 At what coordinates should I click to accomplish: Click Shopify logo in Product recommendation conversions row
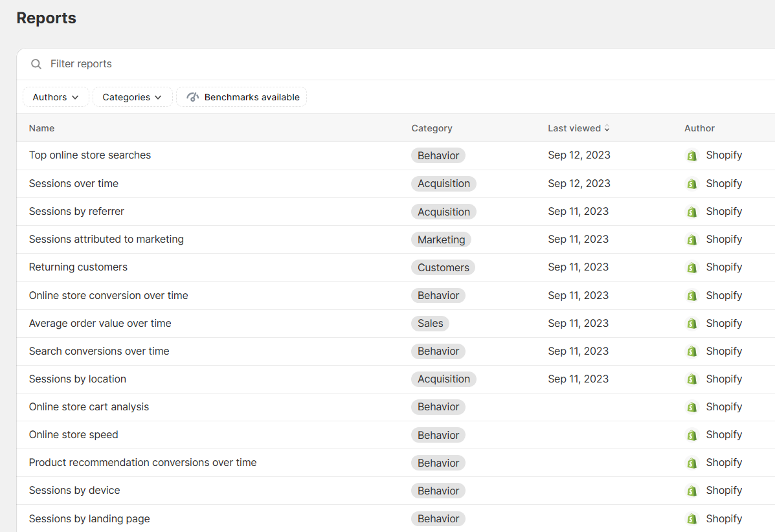tap(692, 463)
